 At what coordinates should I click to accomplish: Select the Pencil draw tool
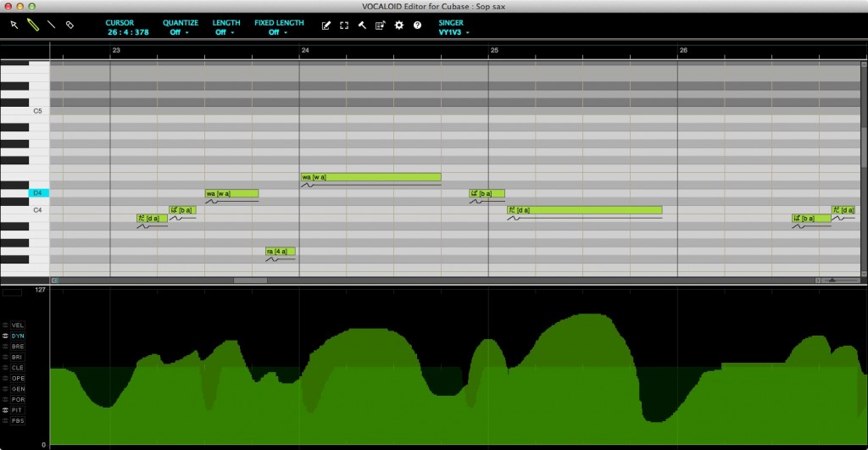(x=33, y=25)
